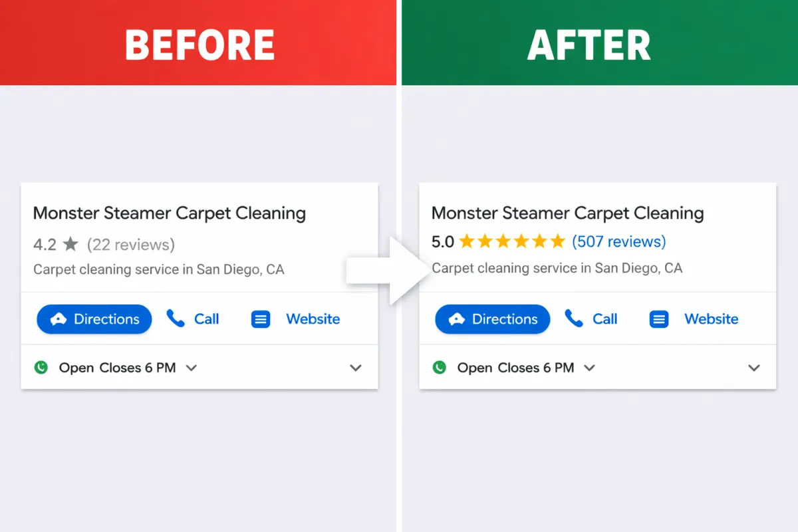Click the gray rating star beside 4.2
798x532 pixels.
70,244
